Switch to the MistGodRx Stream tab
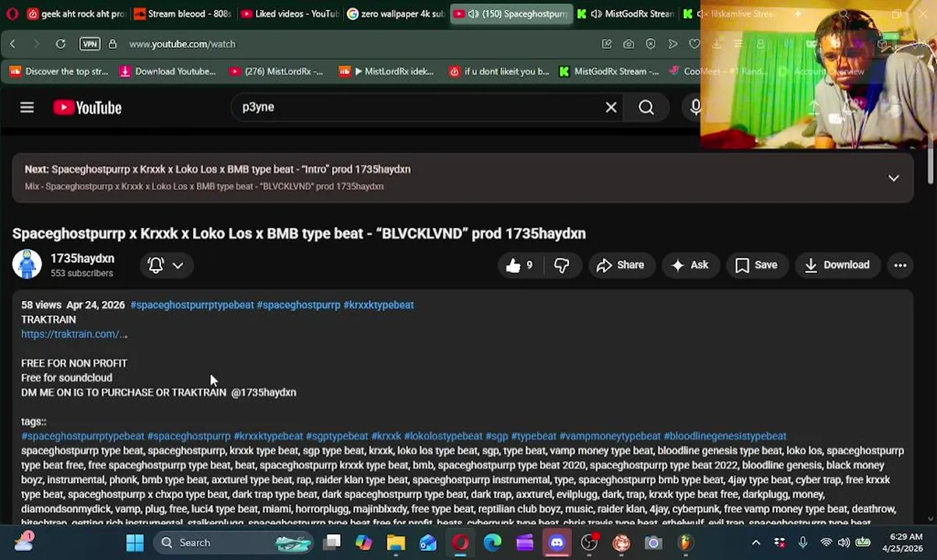 coord(626,14)
